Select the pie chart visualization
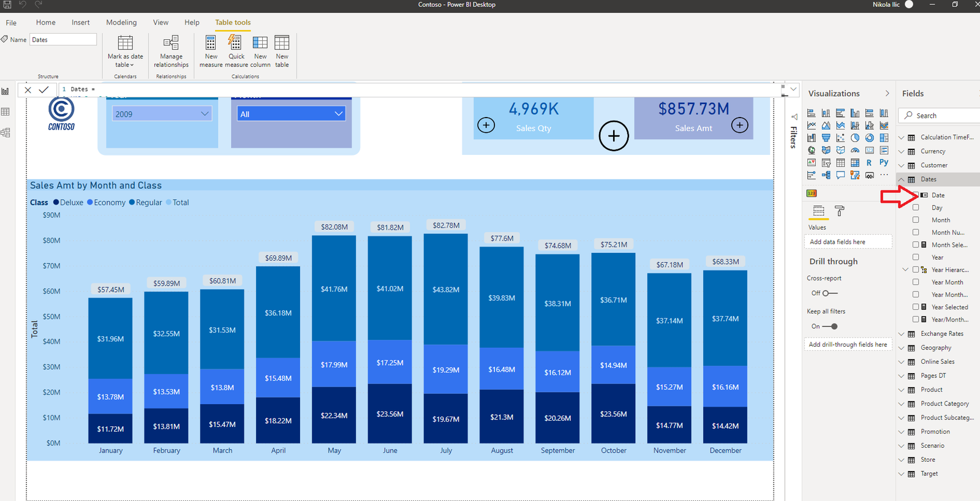Viewport: 980px width, 501px height. (855, 138)
